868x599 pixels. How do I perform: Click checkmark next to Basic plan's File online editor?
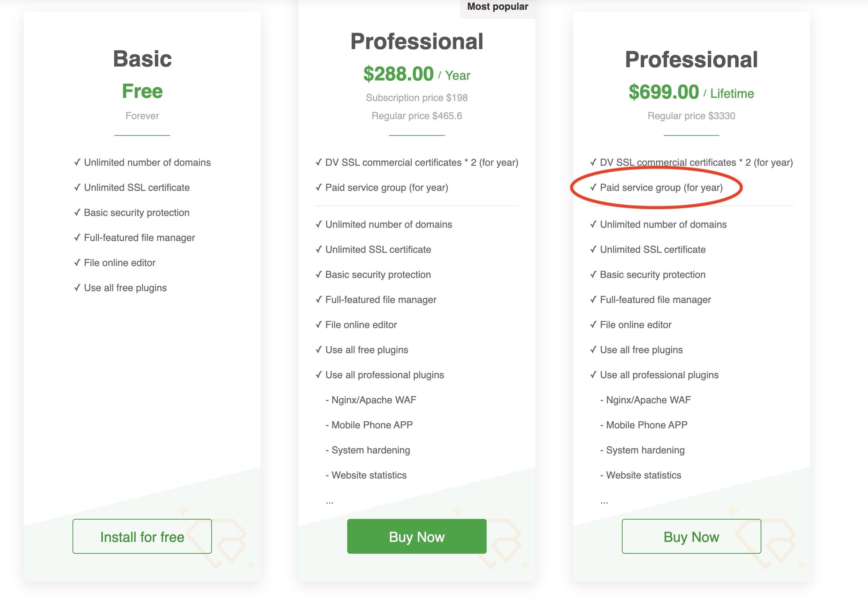tap(77, 263)
